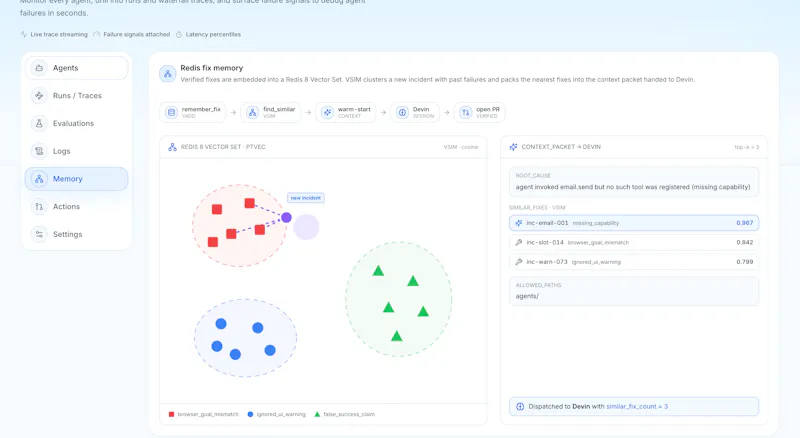Click the Runs / Traces icon

pos(39,95)
